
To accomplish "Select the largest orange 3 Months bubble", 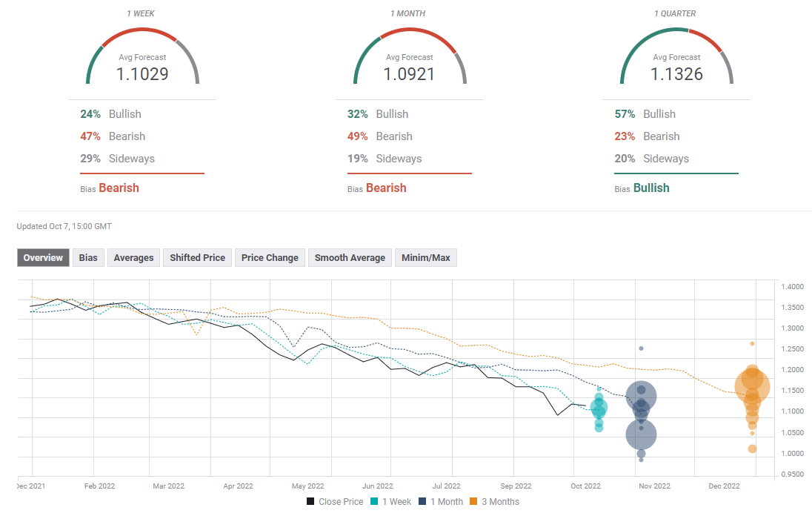I will click(x=752, y=386).
